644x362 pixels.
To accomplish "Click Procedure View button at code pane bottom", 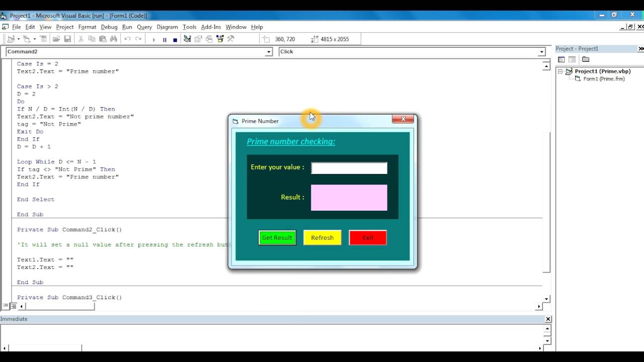I will point(6,306).
